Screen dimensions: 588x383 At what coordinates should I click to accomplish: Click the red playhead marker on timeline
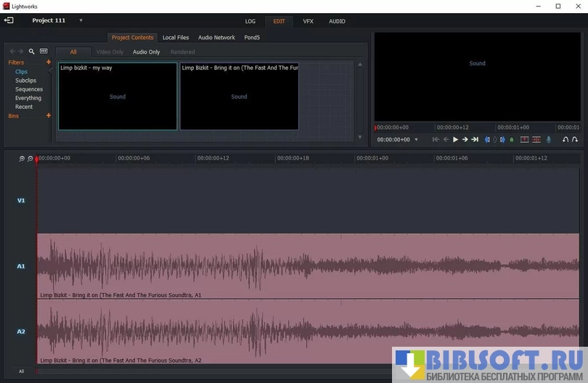37,158
